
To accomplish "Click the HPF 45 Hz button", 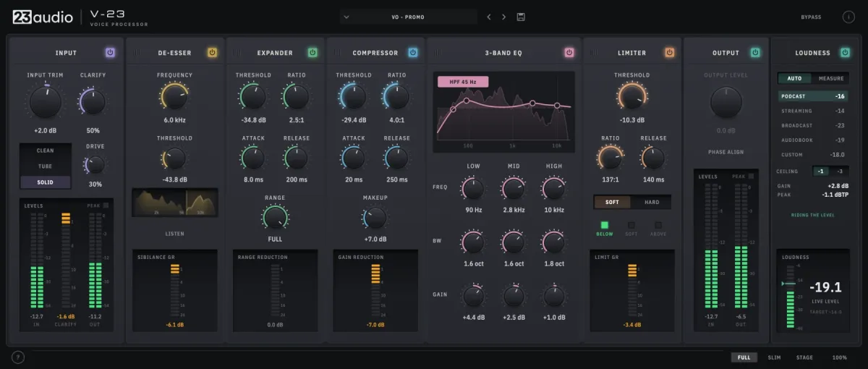I will 463,82.
